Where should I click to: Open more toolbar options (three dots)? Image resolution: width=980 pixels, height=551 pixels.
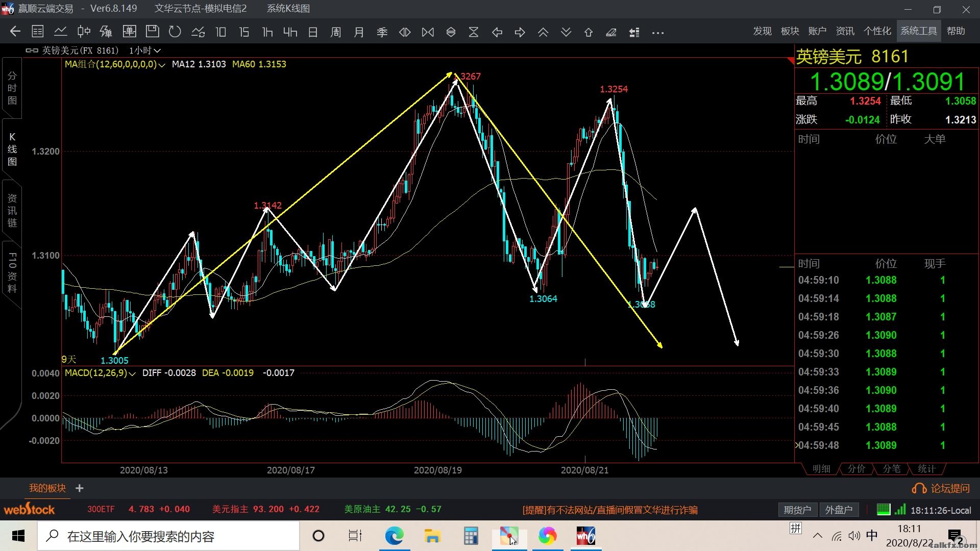[x=658, y=33]
